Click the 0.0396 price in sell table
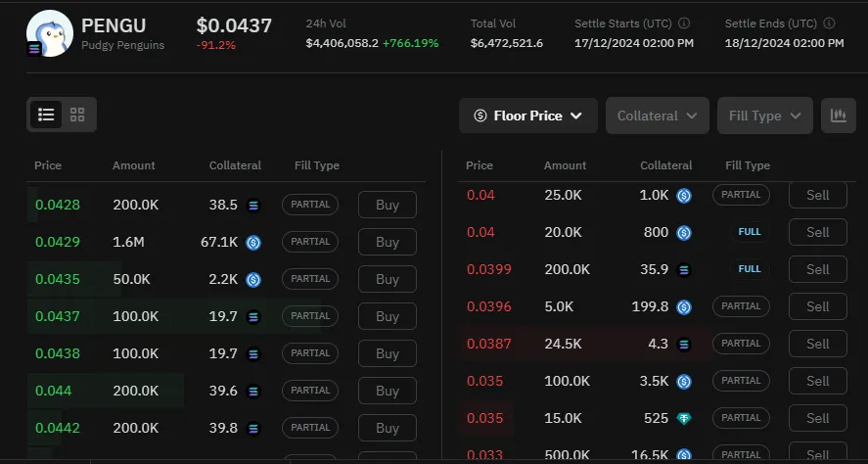This screenshot has height=464, width=868. (x=489, y=306)
